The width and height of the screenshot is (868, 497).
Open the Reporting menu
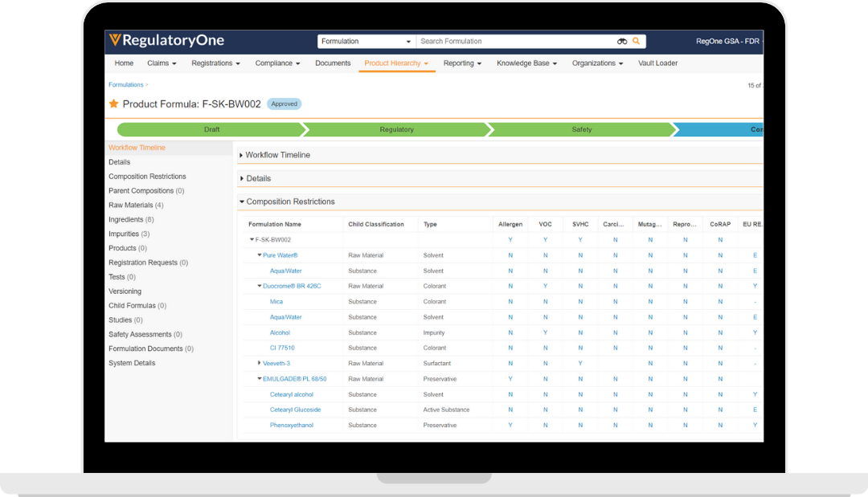pyautogui.click(x=462, y=63)
